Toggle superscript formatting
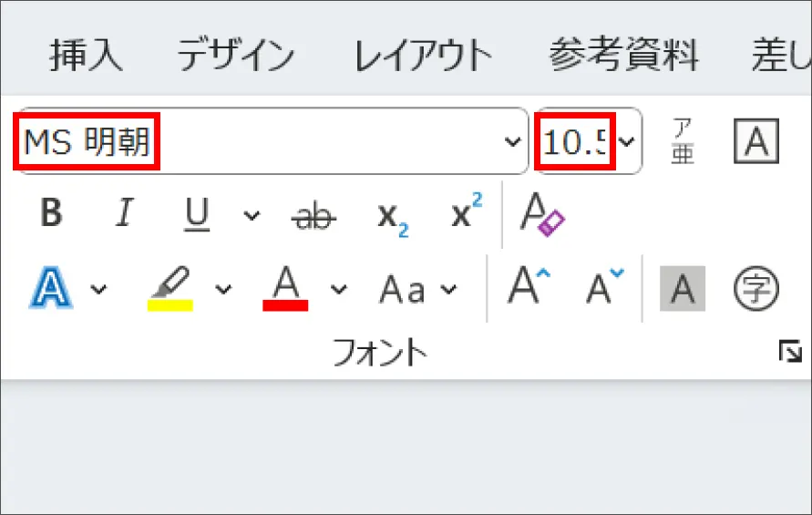The height and width of the screenshot is (515, 812). click(x=467, y=215)
